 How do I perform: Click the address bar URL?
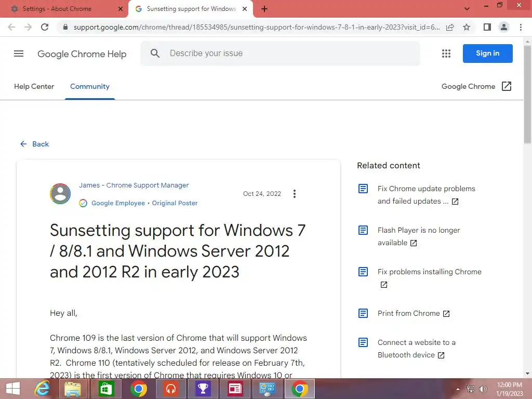(x=257, y=27)
